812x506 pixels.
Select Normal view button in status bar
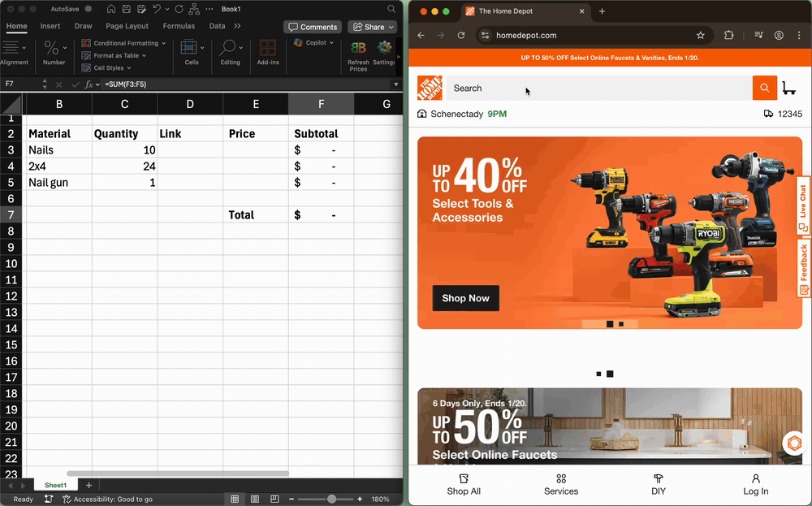(x=235, y=499)
